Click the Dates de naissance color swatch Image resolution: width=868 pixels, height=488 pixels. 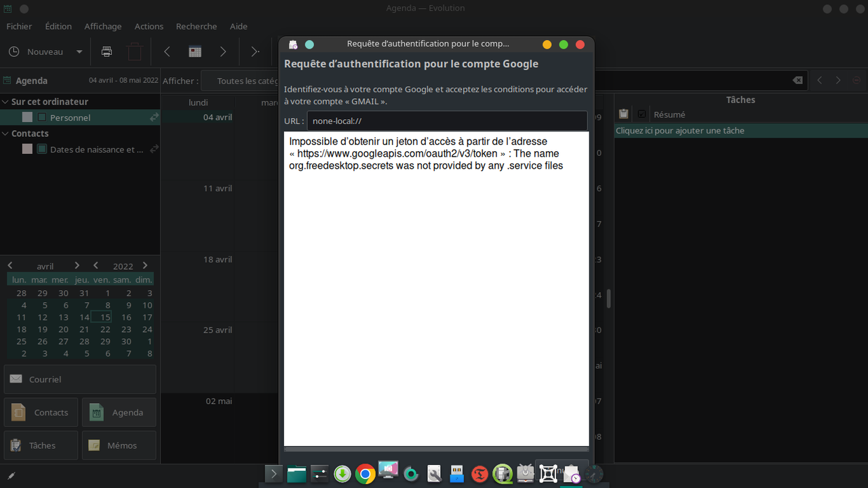(x=27, y=149)
